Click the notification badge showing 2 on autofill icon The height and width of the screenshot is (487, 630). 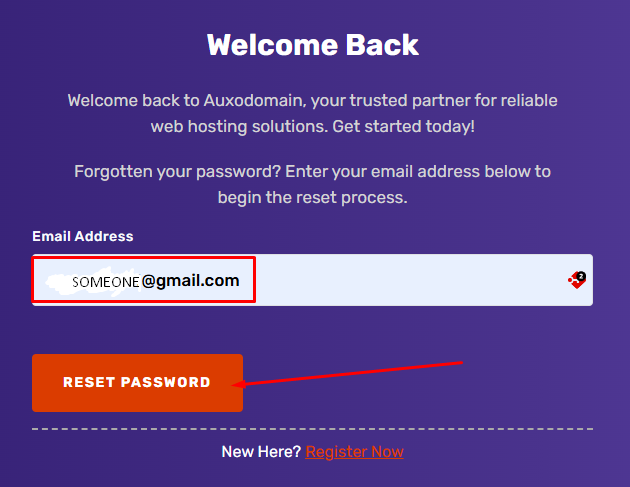click(x=581, y=276)
